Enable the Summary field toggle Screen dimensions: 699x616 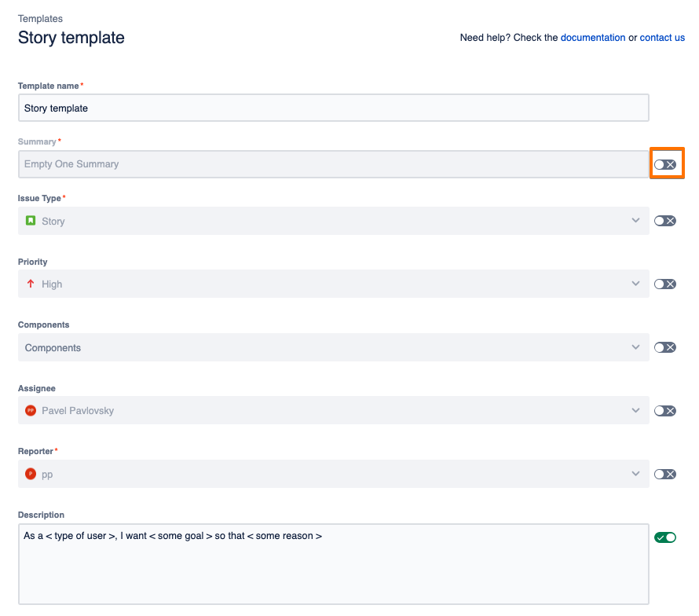click(665, 164)
